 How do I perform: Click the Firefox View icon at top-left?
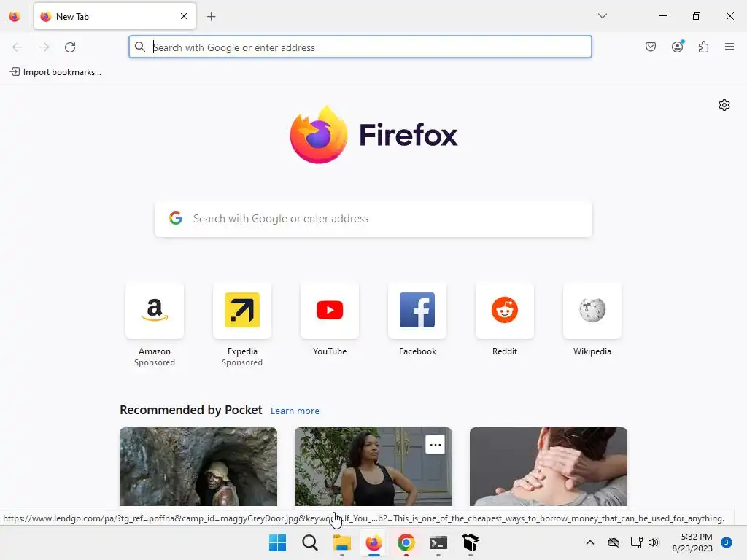[15, 16]
